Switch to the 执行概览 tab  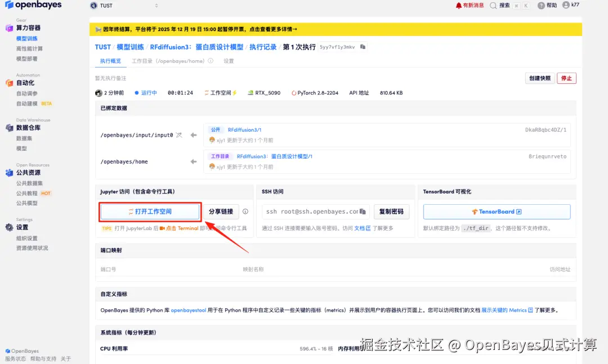click(110, 61)
